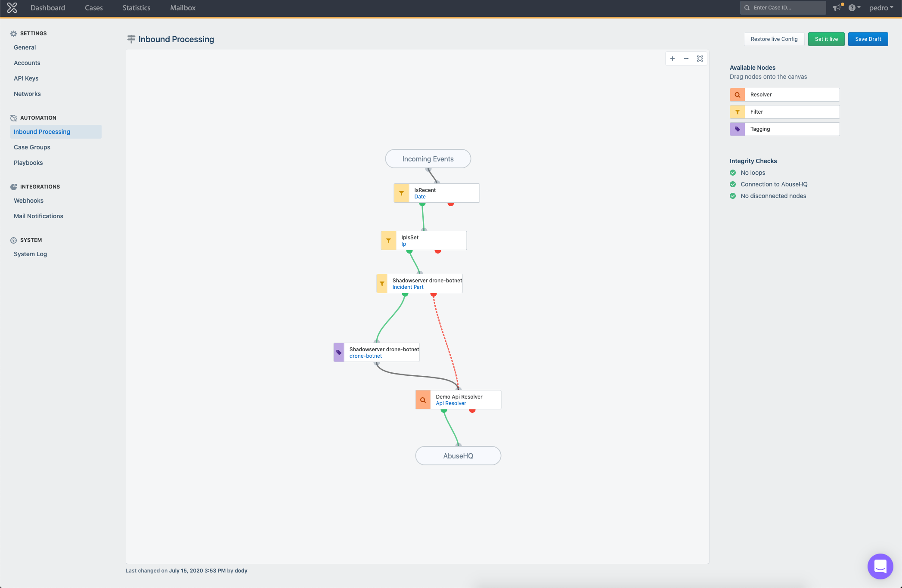Screen dimensions: 902x588
Task: Click the No loops check indicator
Action: tap(733, 173)
